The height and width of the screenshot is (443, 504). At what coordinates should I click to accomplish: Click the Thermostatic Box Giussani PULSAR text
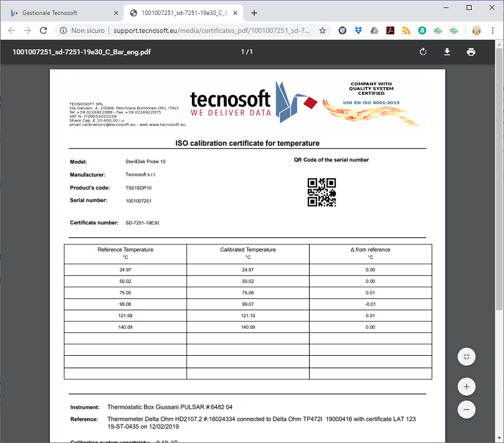[x=169, y=407]
